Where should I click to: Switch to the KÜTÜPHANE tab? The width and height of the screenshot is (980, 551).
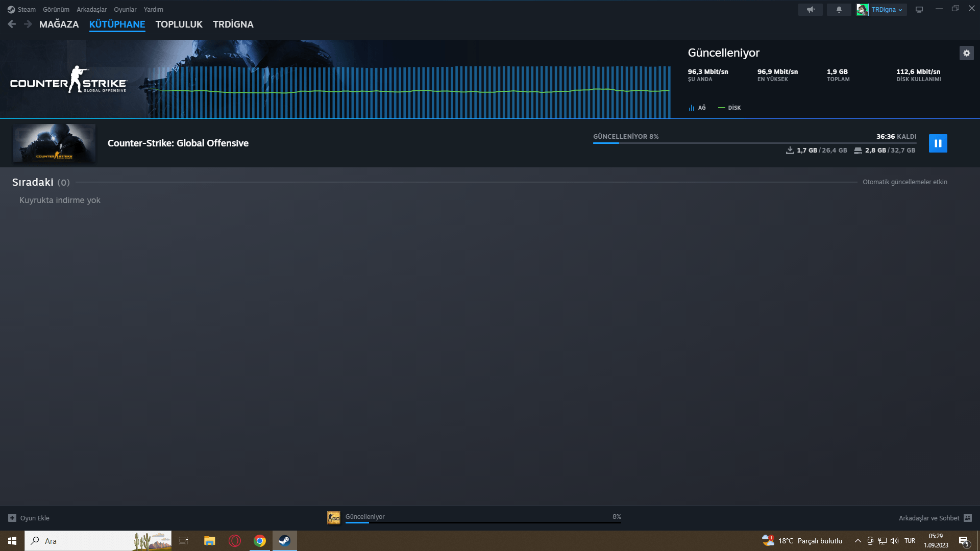117,24
